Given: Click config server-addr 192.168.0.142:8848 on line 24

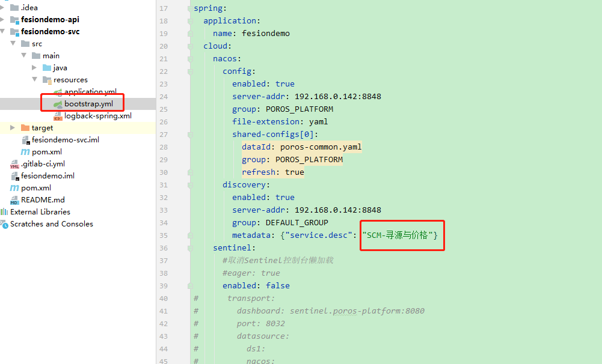Looking at the screenshot, I should (x=338, y=97).
